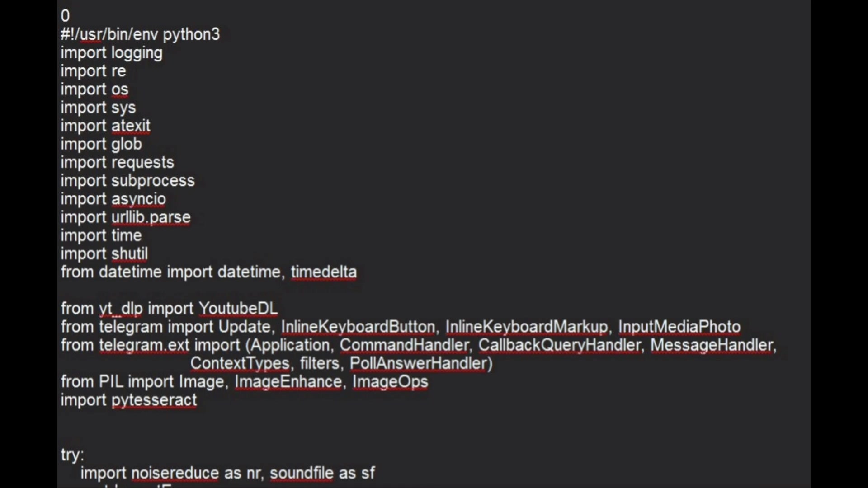Click the word logging
The height and width of the screenshot is (488, 868).
pos(137,53)
